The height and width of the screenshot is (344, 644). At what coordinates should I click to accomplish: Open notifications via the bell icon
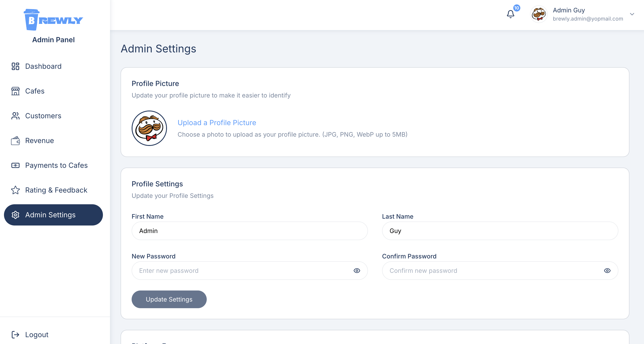click(511, 14)
